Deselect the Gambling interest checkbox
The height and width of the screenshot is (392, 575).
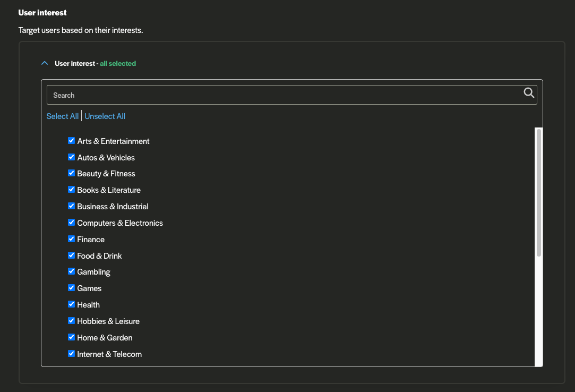pos(71,271)
